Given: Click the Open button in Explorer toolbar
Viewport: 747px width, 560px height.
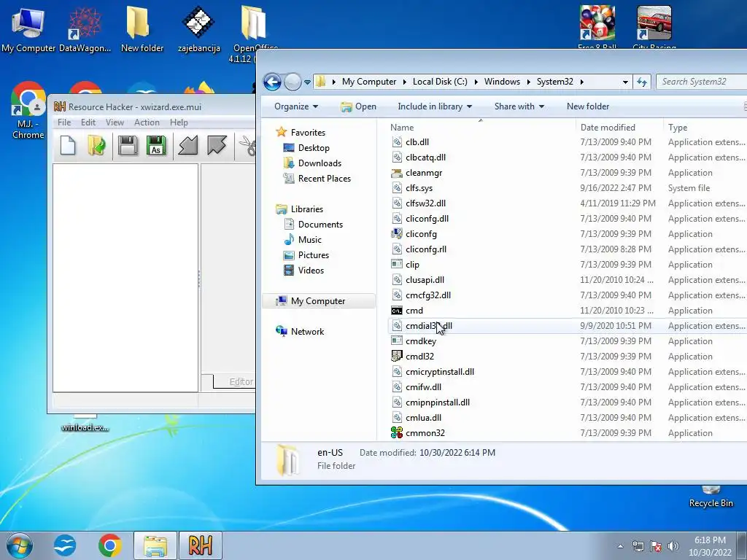Looking at the screenshot, I should pyautogui.click(x=359, y=106).
